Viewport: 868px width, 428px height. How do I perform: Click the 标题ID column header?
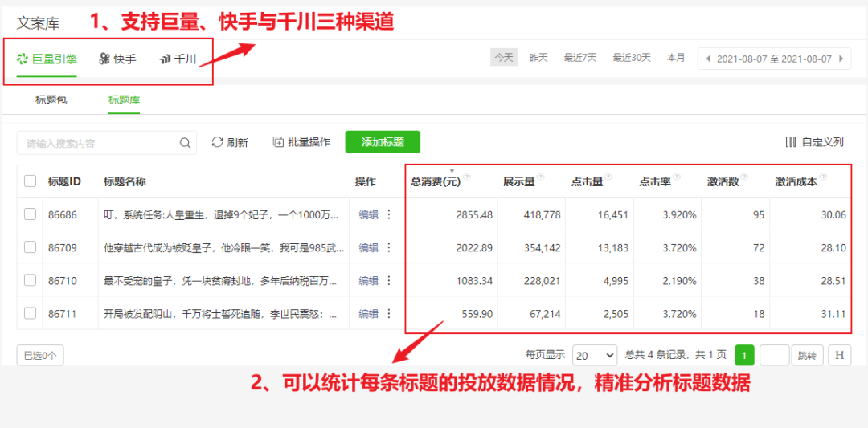pos(65,181)
